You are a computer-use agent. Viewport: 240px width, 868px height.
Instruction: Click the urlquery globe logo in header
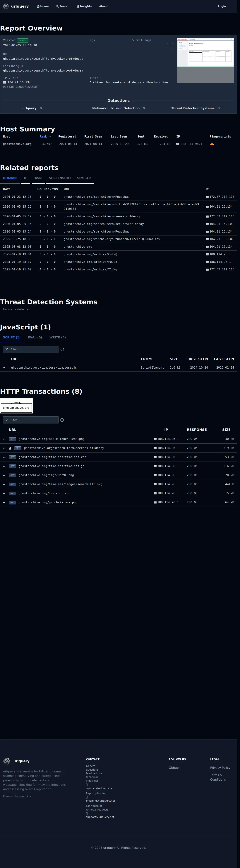pos(6,6)
